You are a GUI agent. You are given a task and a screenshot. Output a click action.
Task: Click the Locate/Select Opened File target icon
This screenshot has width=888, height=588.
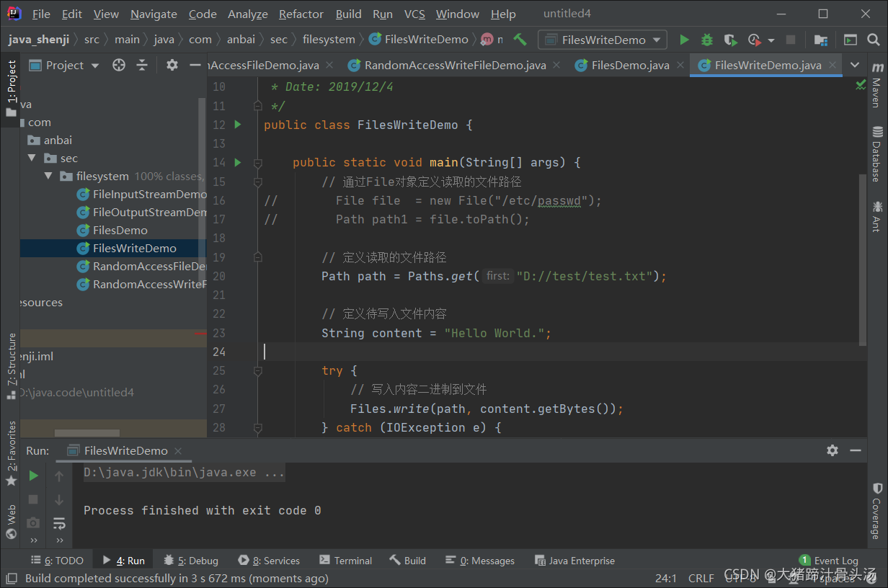pos(119,65)
